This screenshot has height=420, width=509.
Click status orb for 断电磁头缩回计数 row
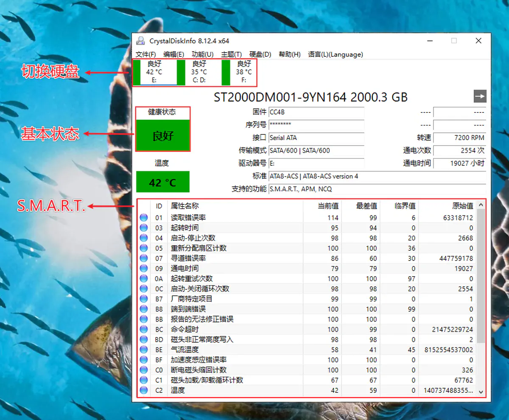pyautogui.click(x=144, y=370)
